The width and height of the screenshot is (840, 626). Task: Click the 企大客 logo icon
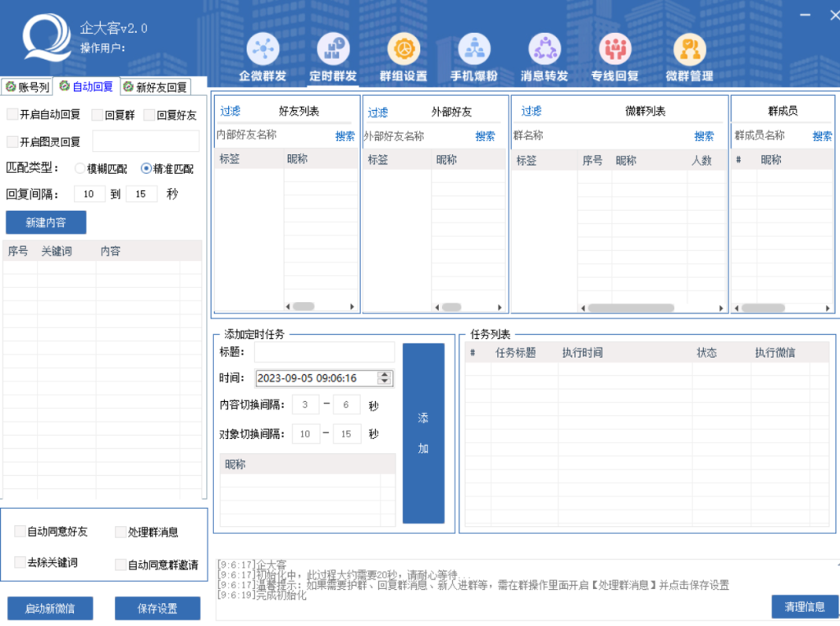click(x=47, y=39)
